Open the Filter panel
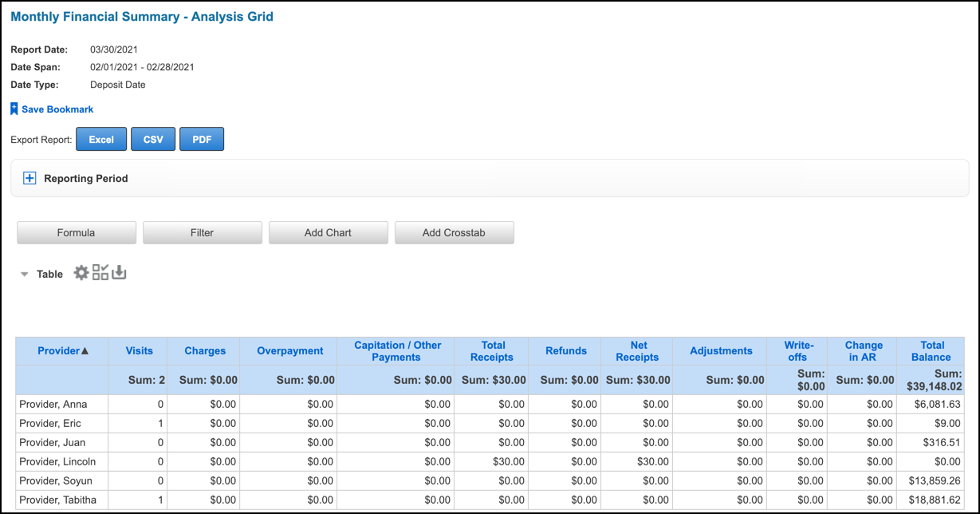The image size is (980, 514). [203, 232]
